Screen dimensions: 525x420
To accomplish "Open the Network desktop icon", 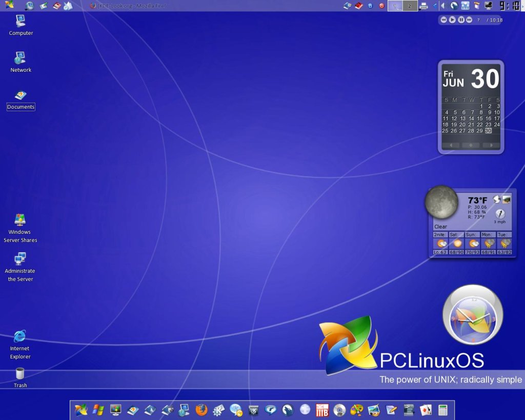I will click(x=21, y=62).
